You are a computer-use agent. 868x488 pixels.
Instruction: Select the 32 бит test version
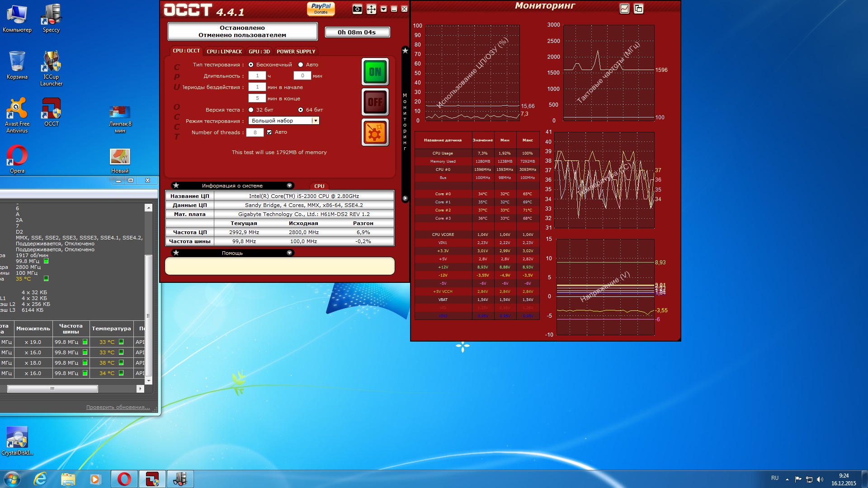coord(251,110)
